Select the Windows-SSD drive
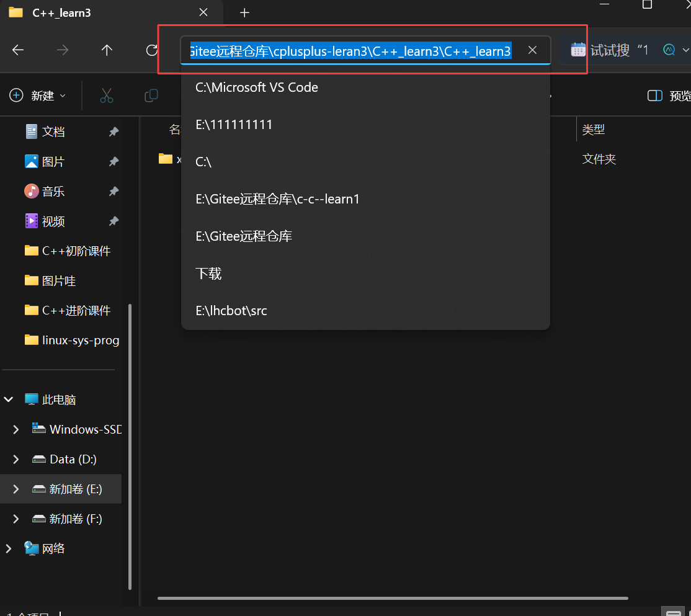The width and height of the screenshot is (691, 616). pyautogui.click(x=77, y=429)
